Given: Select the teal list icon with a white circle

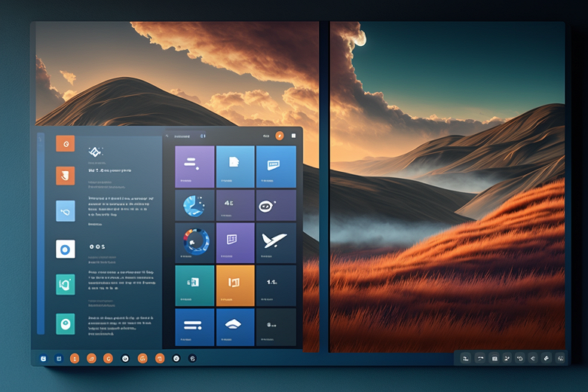Looking at the screenshot, I should pos(66,323).
